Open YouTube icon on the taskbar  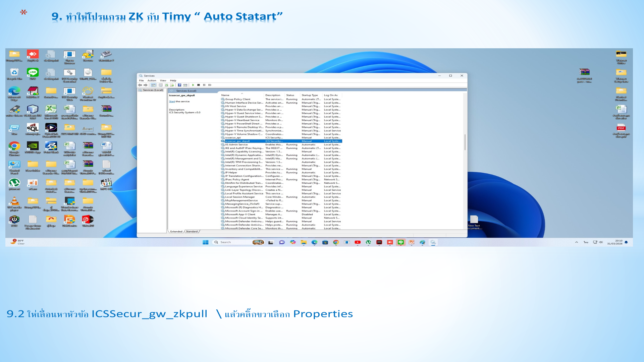click(358, 242)
